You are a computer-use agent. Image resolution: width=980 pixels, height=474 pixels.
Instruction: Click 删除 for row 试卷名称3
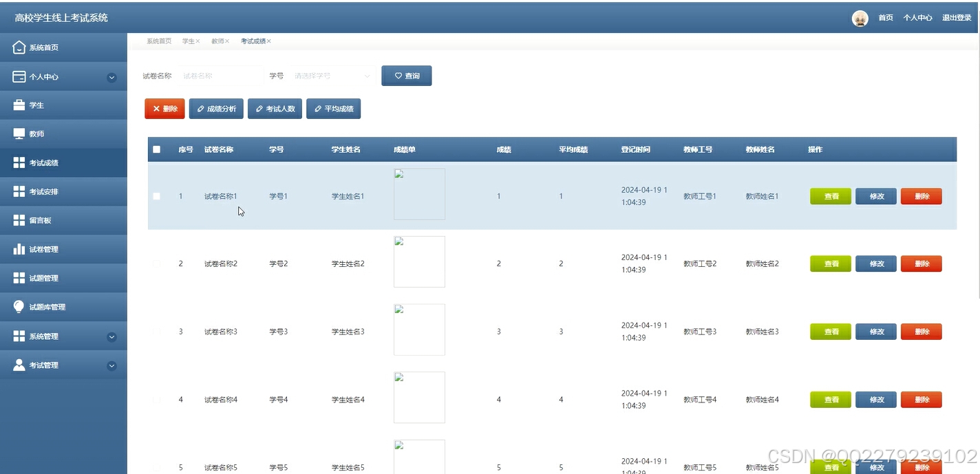point(922,332)
